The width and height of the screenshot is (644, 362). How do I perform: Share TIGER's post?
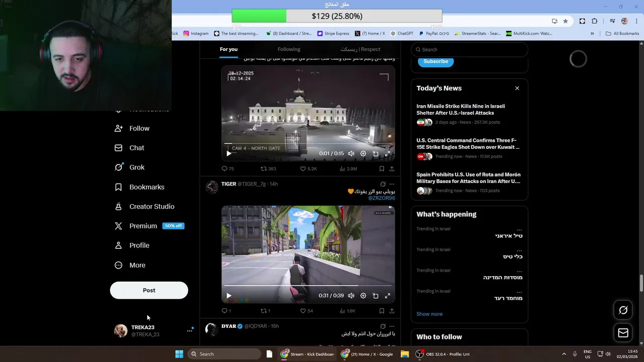[392, 311]
